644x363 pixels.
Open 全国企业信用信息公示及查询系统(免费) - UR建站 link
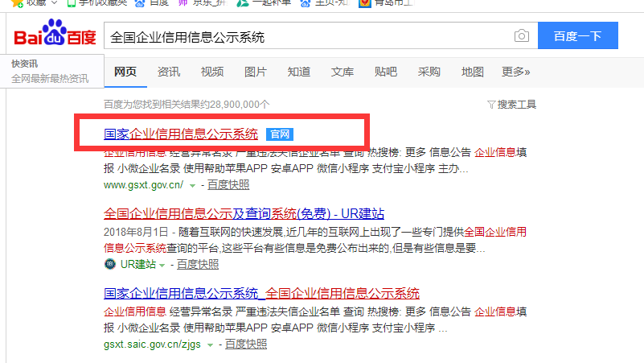pos(244,214)
